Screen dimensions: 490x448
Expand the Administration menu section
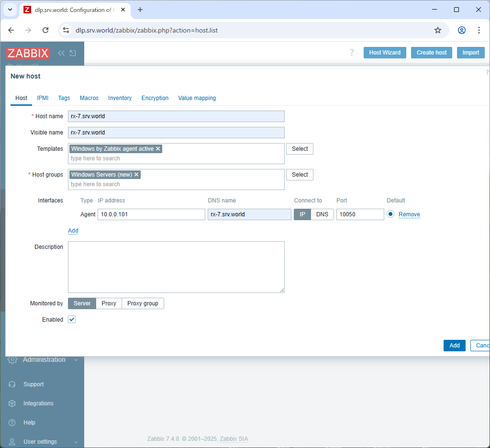[76, 359]
